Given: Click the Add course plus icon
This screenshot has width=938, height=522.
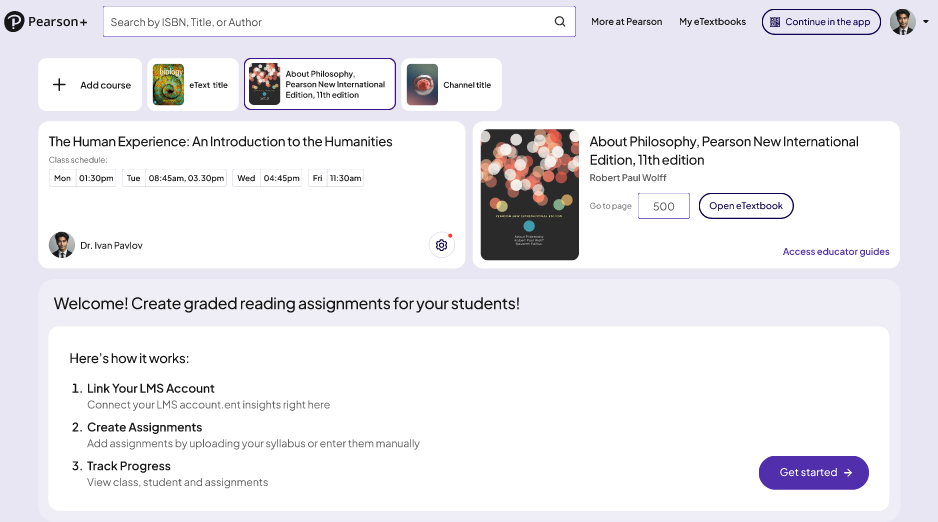Looking at the screenshot, I should [59, 85].
